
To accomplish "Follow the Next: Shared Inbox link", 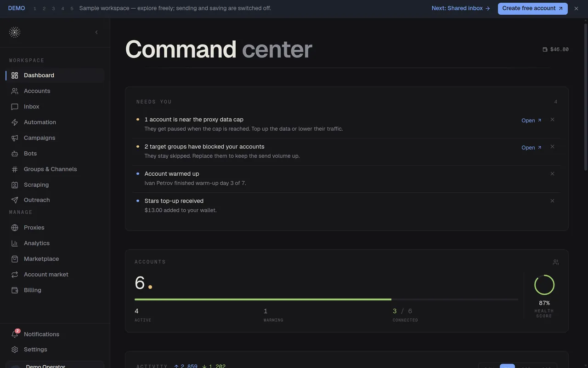I will [x=461, y=8].
